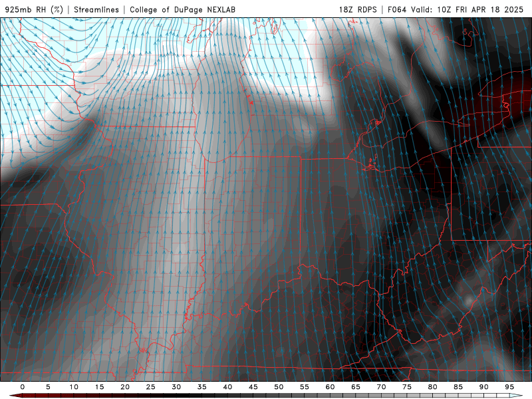
Task: Click the '0' value on the color scale
Action: tap(23, 387)
